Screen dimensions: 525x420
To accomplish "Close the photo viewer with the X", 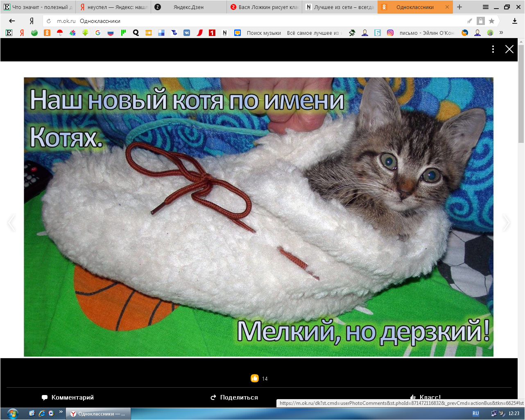I will (x=509, y=49).
